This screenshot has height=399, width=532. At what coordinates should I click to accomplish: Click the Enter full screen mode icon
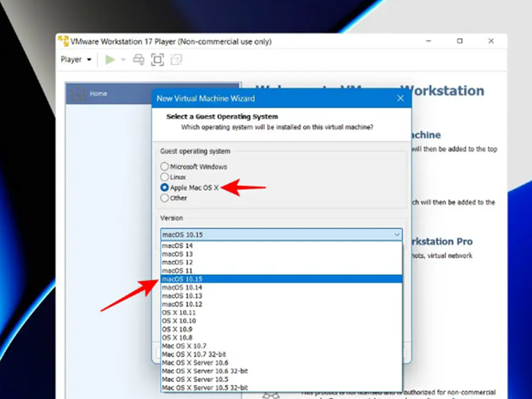(x=158, y=60)
